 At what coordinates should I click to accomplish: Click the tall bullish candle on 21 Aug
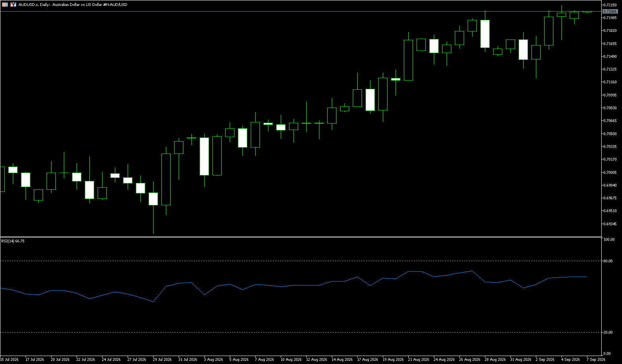[408, 60]
